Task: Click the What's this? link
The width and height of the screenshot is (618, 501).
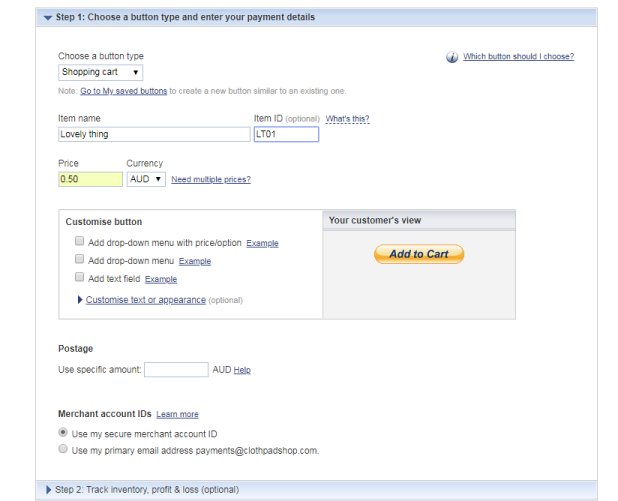Action: tap(347, 119)
